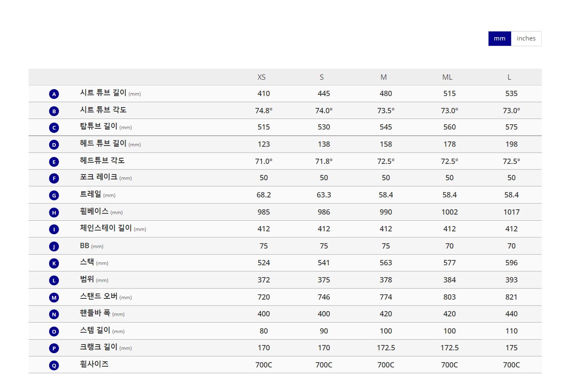
Task: Click the 헤드튜브 각도 row label
Action: [x=102, y=160]
